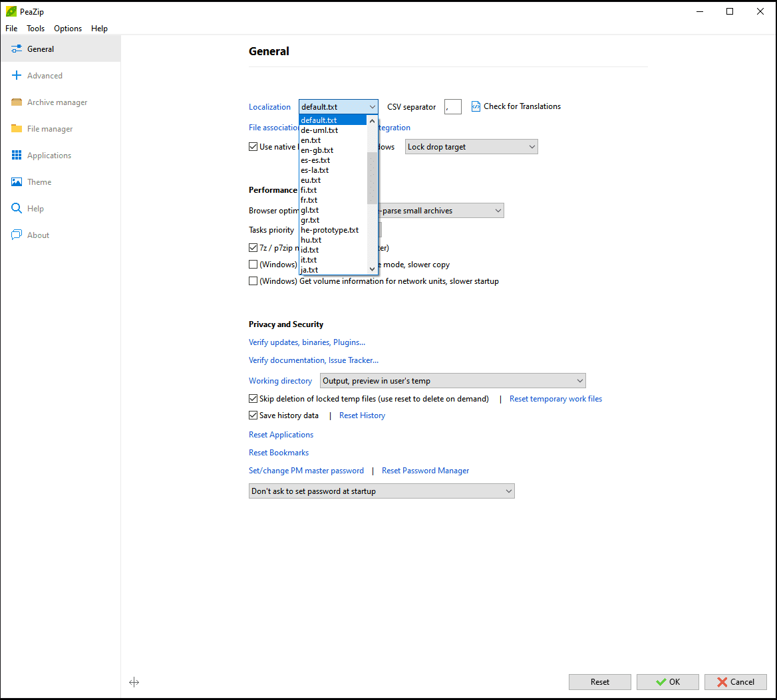This screenshot has height=700, width=777.
Task: Select ja.txt in localization list
Action: click(x=333, y=270)
